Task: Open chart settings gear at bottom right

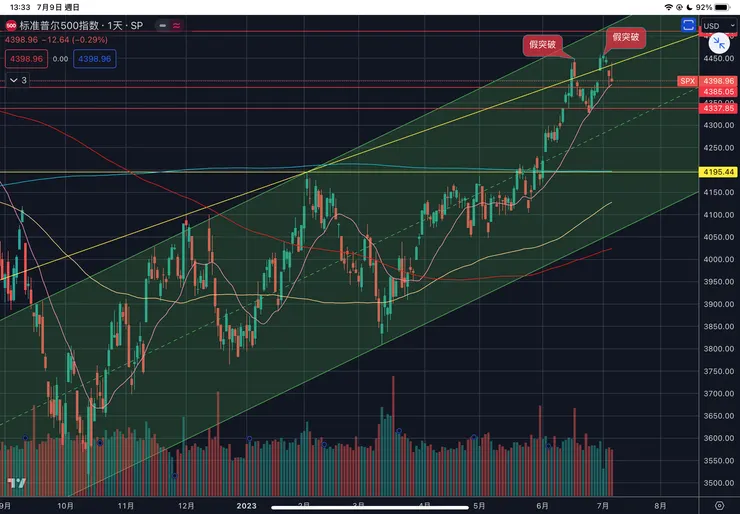Action: 720,505
